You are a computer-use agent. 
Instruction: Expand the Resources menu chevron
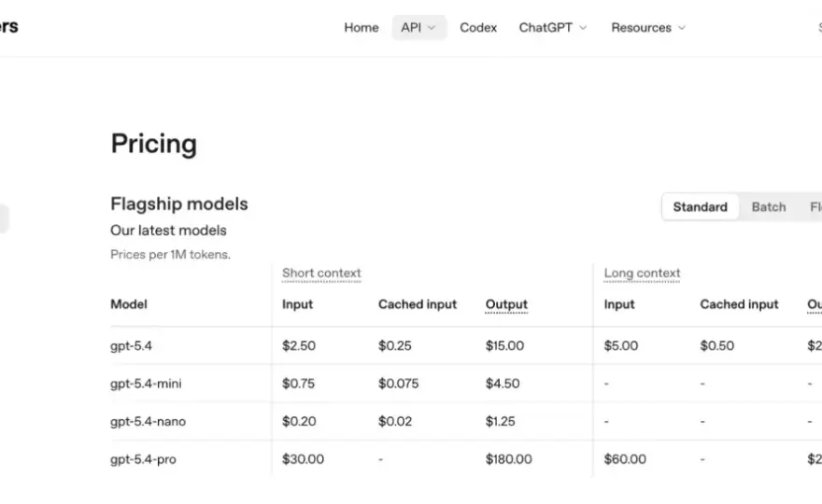coord(682,28)
